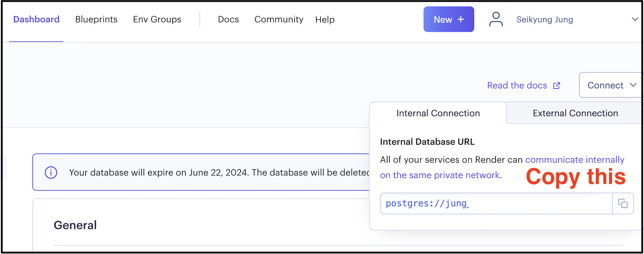Click the postgres URL text field

tap(495, 203)
